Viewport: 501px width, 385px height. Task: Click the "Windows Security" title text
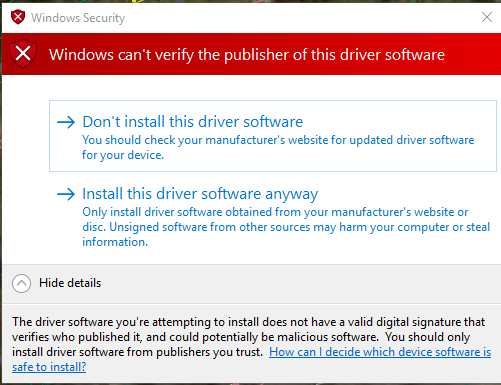78,18
